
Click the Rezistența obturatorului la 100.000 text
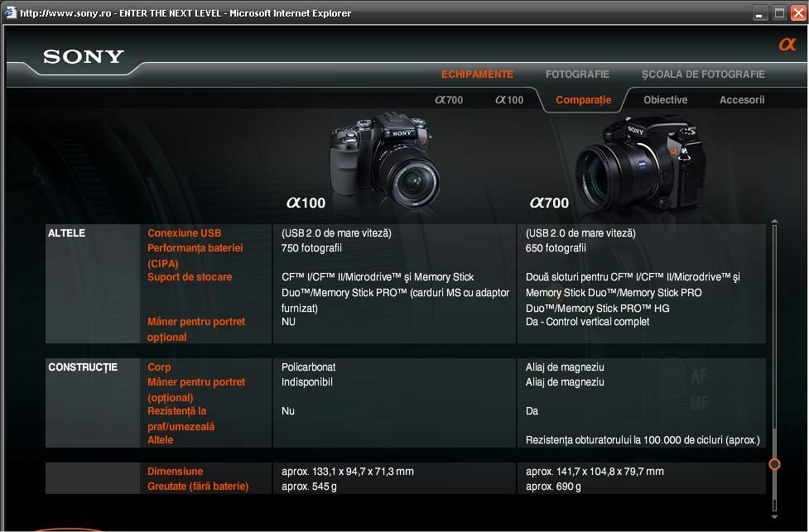point(643,440)
